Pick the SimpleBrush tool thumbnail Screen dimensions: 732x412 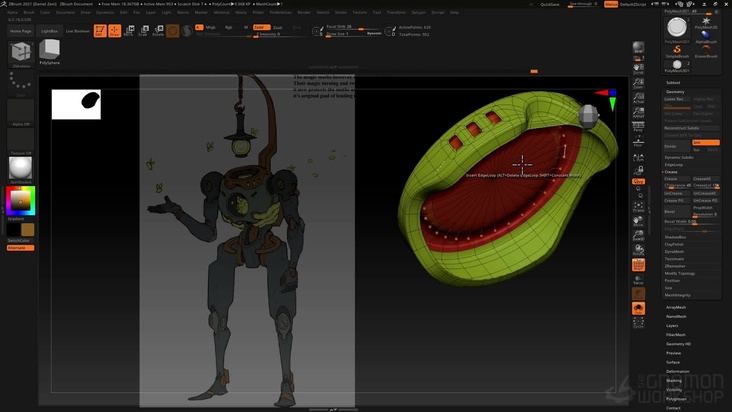[677, 52]
